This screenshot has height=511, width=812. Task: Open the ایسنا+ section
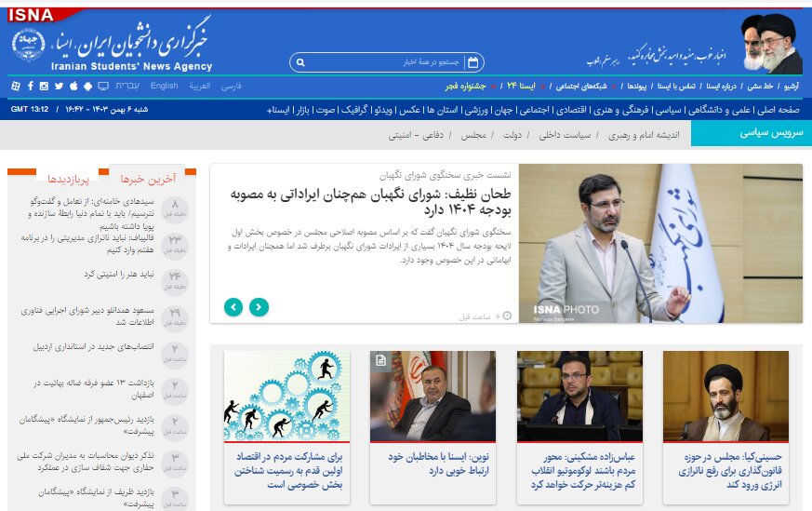point(278,110)
